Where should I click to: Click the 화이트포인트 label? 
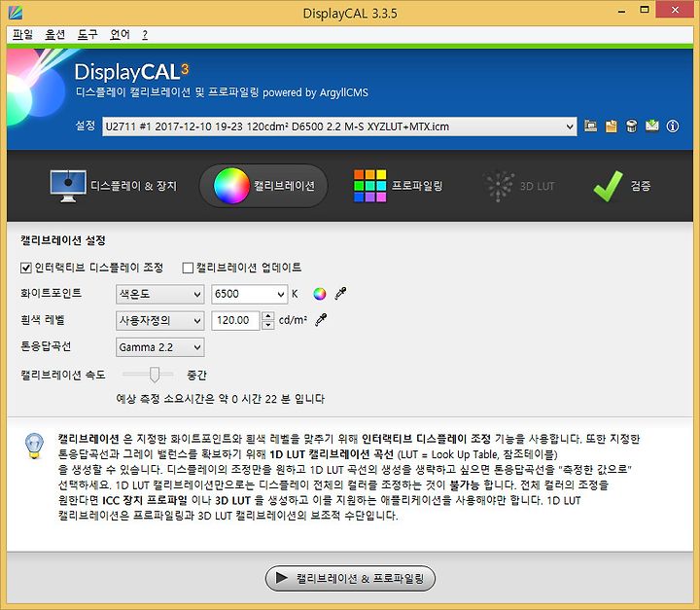[x=51, y=293]
